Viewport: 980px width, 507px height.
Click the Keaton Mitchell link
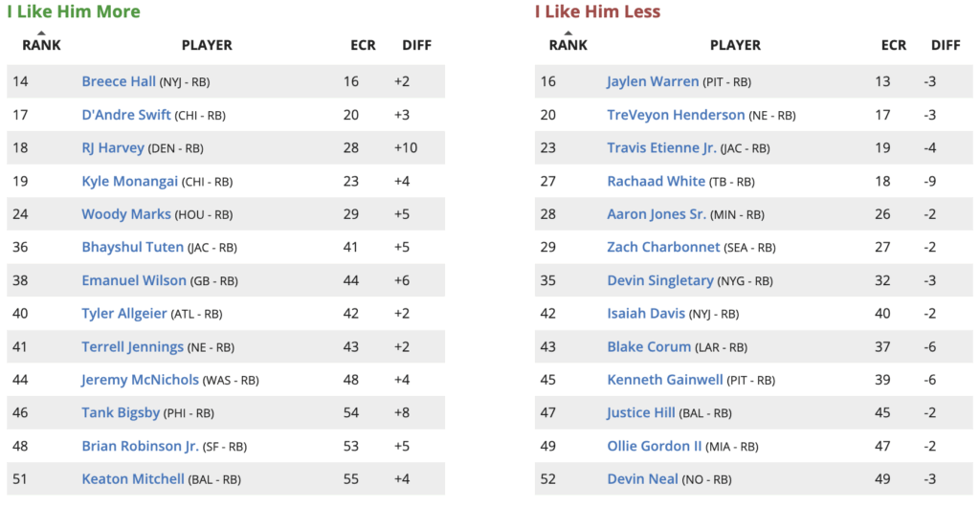coord(133,479)
